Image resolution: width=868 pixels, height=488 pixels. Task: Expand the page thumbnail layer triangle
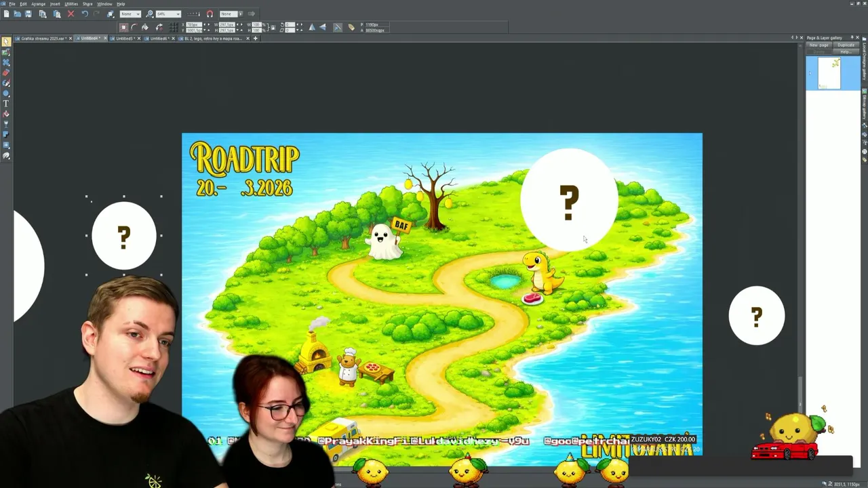click(810, 73)
